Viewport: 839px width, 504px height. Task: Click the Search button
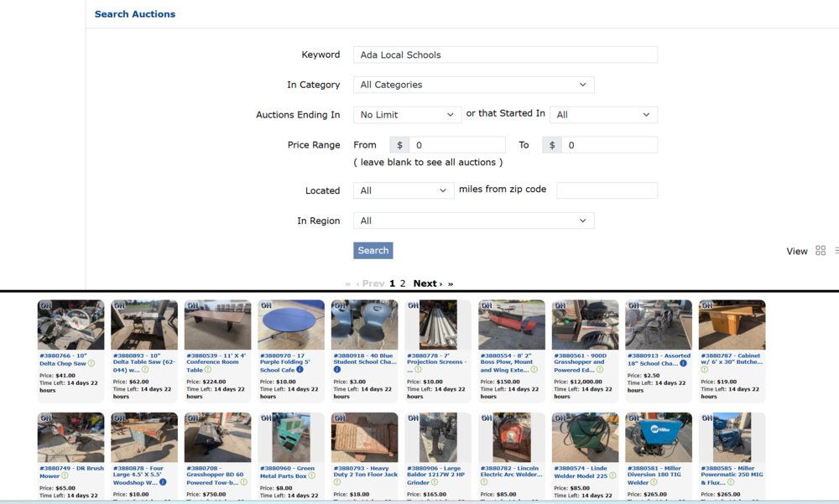pyautogui.click(x=373, y=250)
